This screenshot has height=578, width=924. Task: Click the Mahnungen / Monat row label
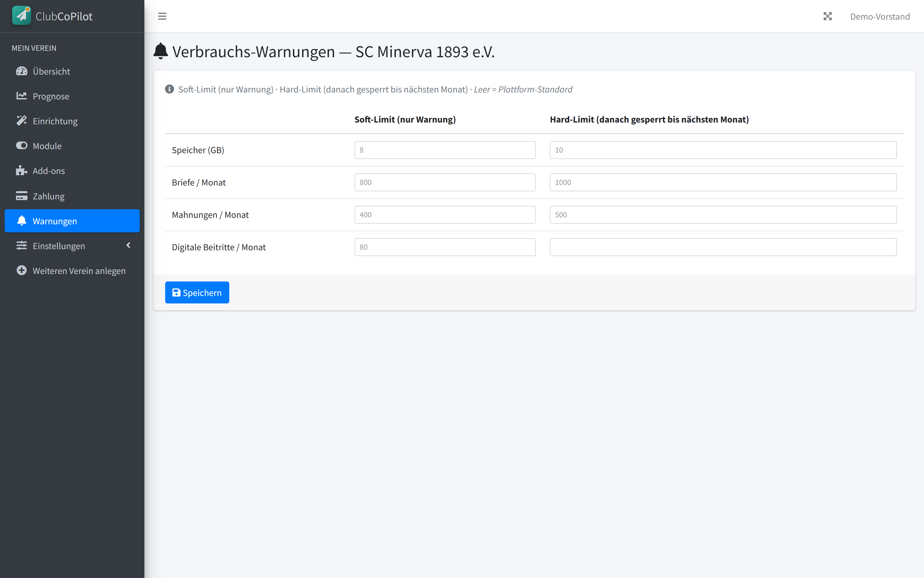point(210,215)
